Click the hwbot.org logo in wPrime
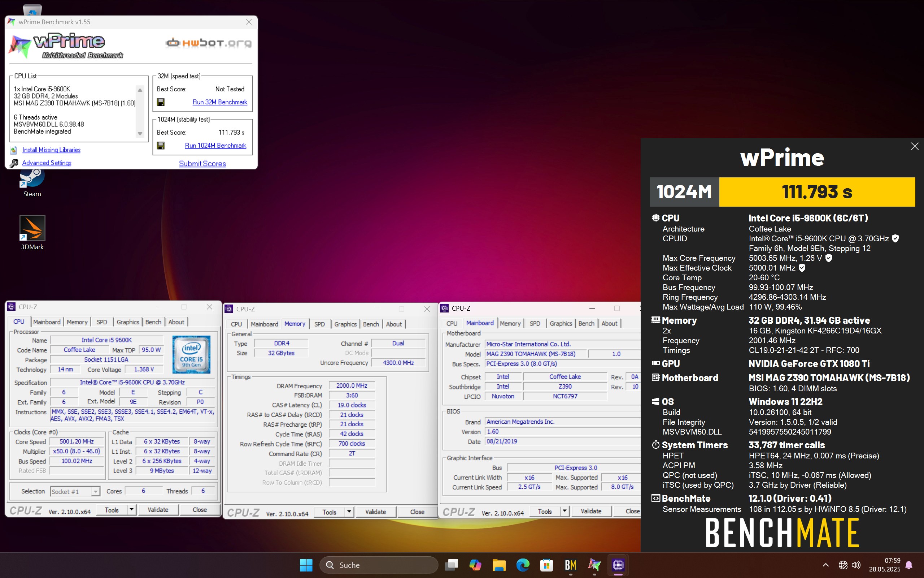 (209, 43)
